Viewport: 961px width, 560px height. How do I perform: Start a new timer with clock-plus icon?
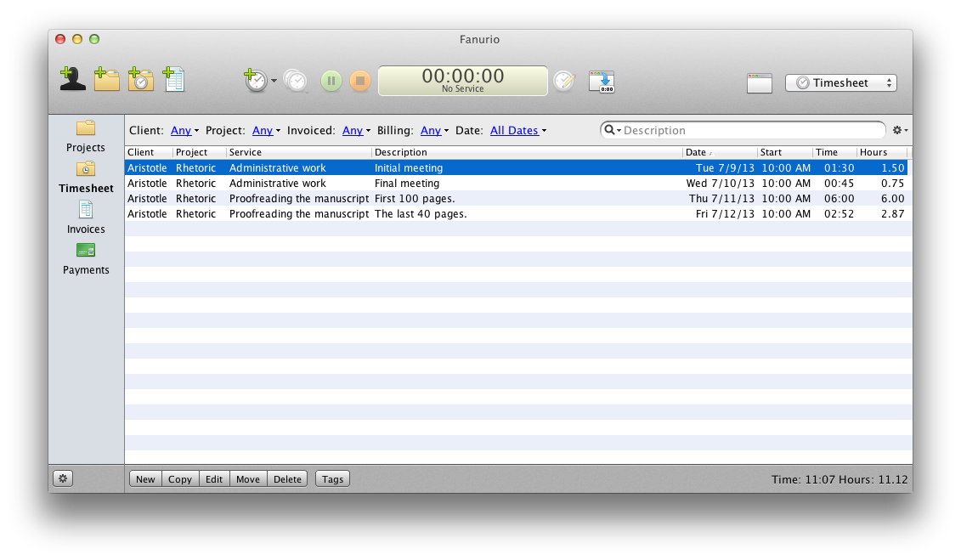click(x=256, y=80)
